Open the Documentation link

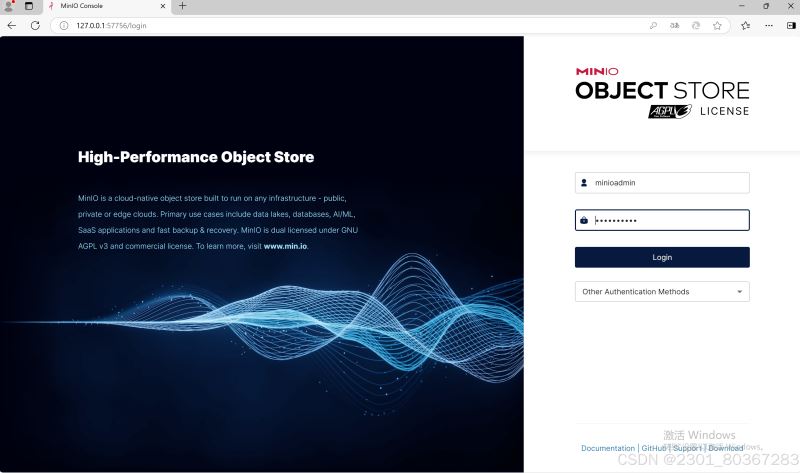point(608,448)
